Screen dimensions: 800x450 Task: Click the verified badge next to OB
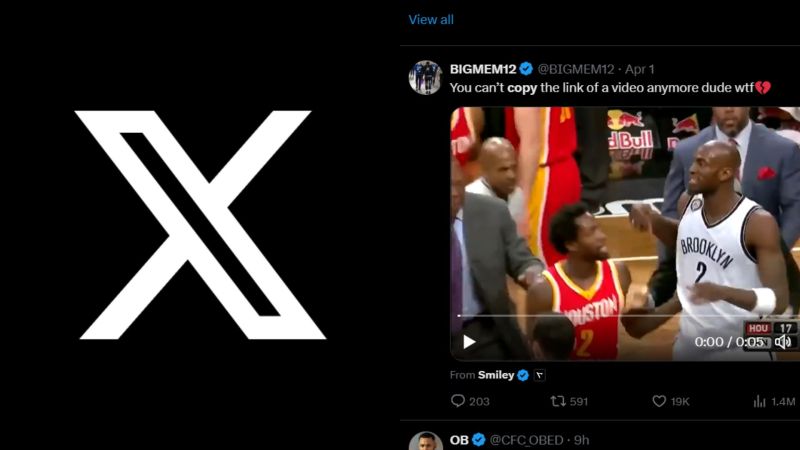(x=479, y=439)
